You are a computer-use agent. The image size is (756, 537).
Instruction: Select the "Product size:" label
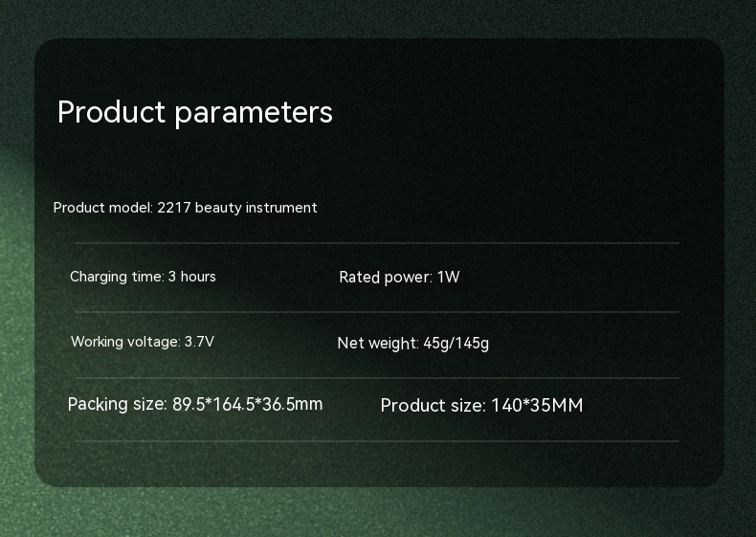click(x=433, y=406)
